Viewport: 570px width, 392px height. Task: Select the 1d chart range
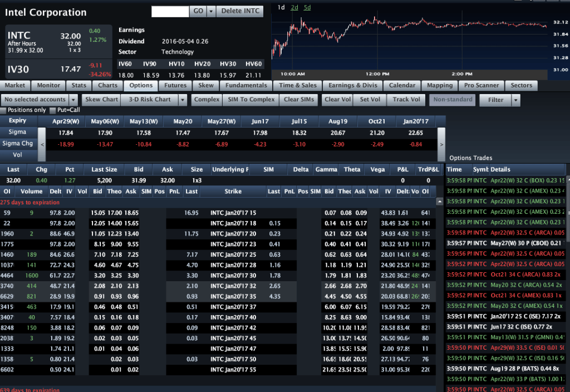pos(281,7)
